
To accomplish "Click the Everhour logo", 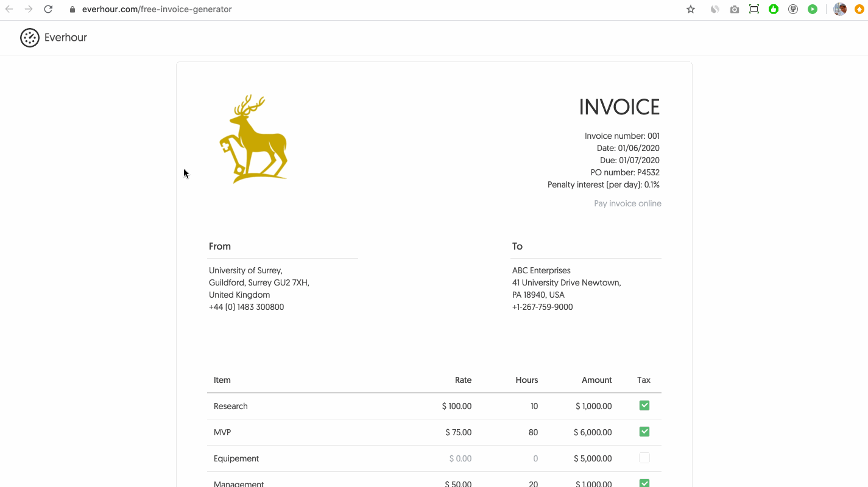I will [x=30, y=37].
